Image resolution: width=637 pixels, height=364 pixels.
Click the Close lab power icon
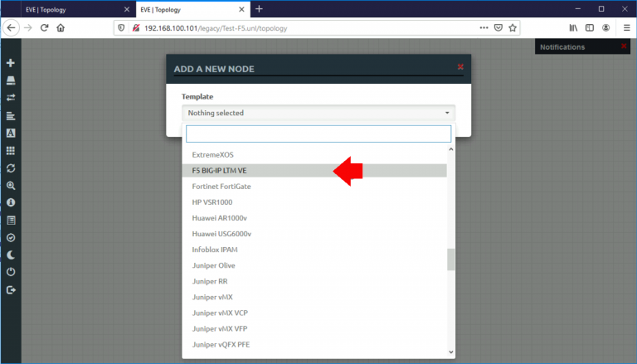(x=11, y=272)
